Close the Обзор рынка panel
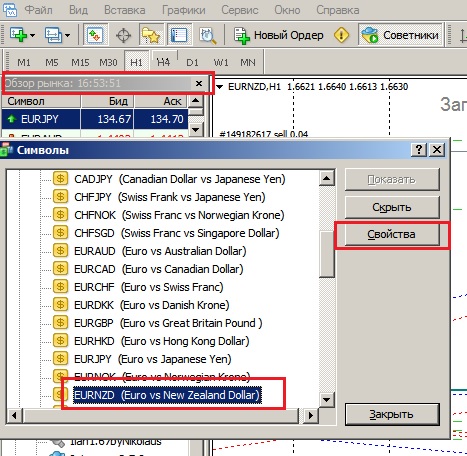467x456 pixels. [199, 83]
